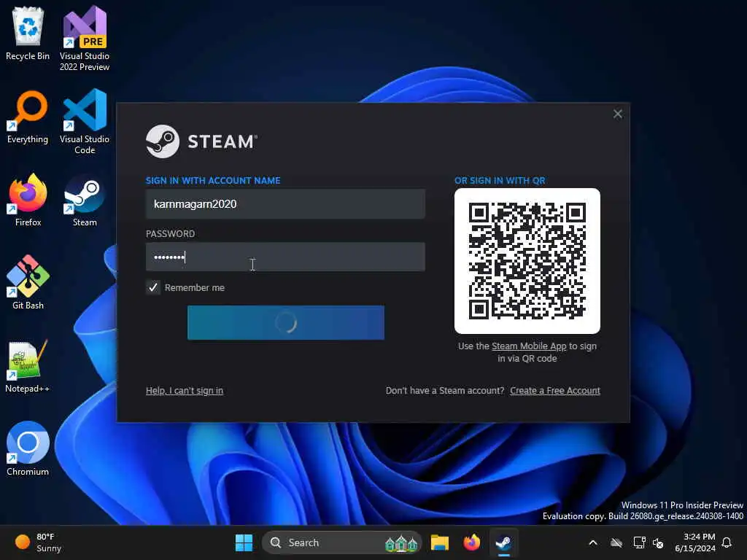Click the Search highlight houses icon

point(401,542)
